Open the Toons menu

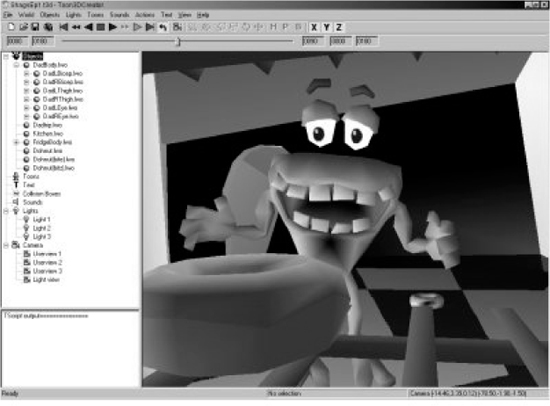pos(95,15)
